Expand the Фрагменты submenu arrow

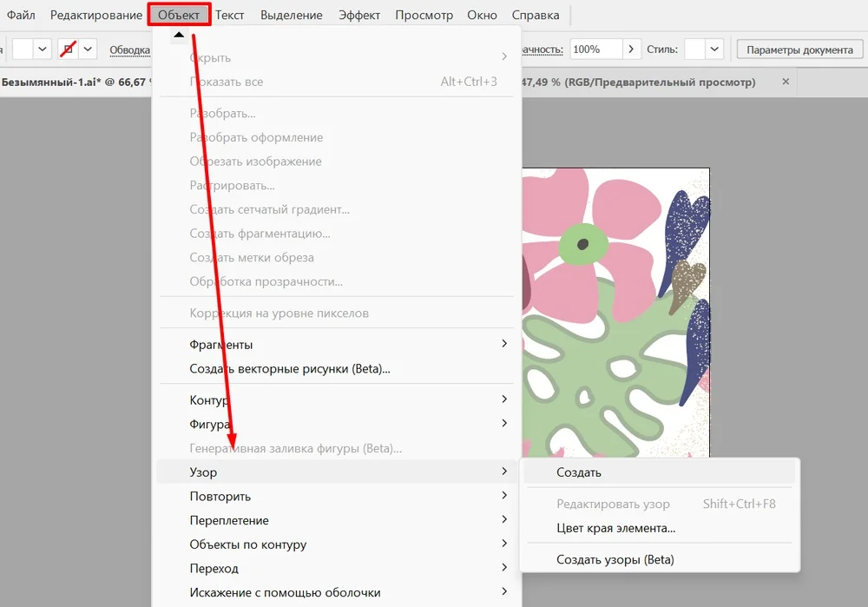[504, 344]
